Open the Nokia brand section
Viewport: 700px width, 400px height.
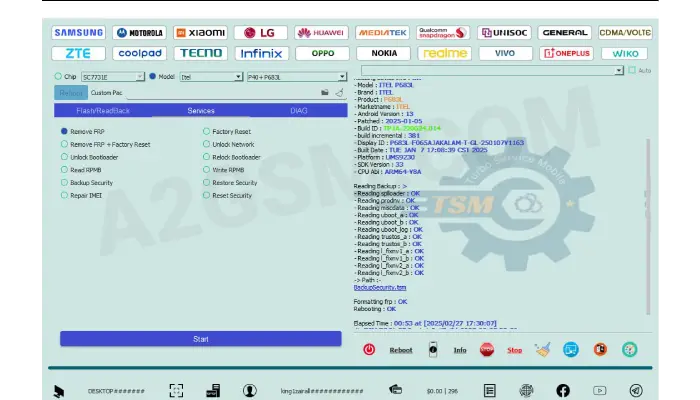pos(383,53)
